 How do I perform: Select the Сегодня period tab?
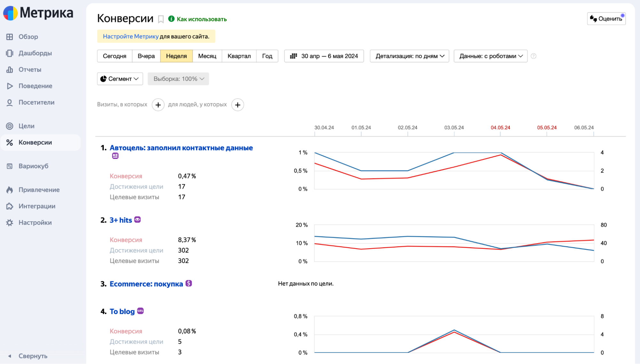(115, 56)
